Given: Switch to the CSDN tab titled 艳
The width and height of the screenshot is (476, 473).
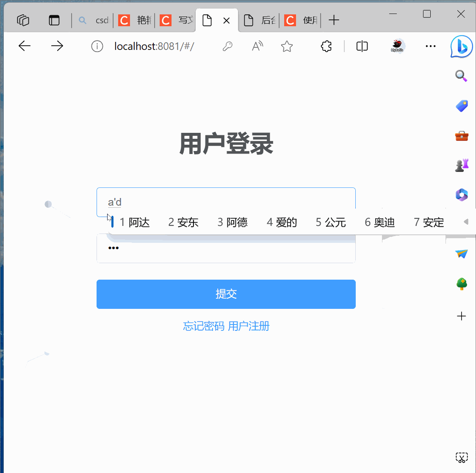Looking at the screenshot, I should pyautogui.click(x=134, y=20).
